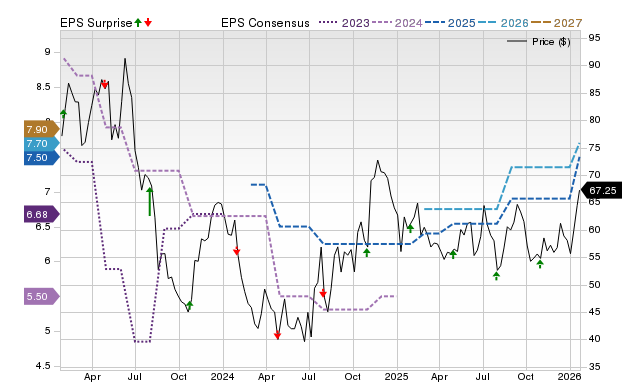Viewport: 640px width, 382px height.
Task: Click the price line low near July 2024
Action: 304,341
